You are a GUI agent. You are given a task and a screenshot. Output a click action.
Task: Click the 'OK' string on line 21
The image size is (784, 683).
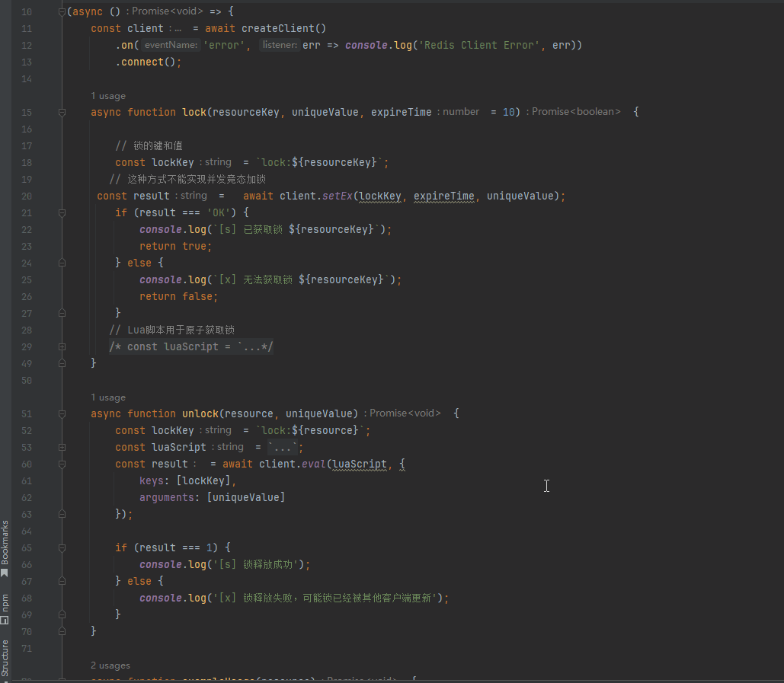pyautogui.click(x=219, y=213)
